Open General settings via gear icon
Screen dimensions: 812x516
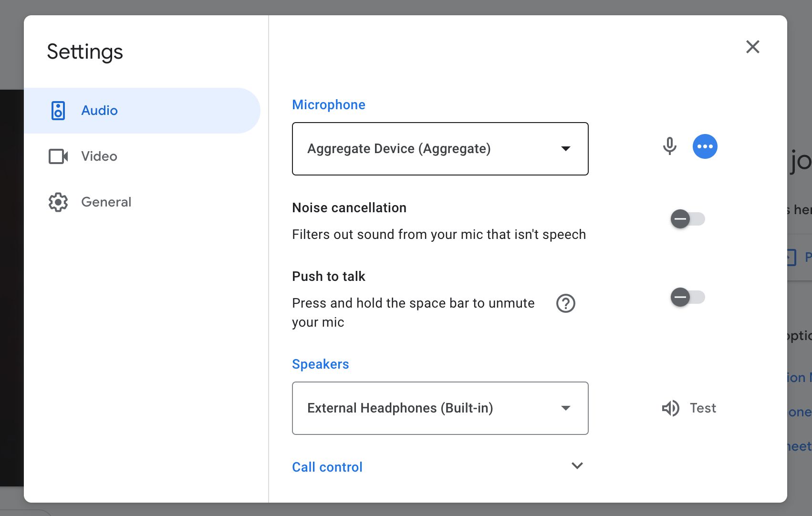click(57, 202)
